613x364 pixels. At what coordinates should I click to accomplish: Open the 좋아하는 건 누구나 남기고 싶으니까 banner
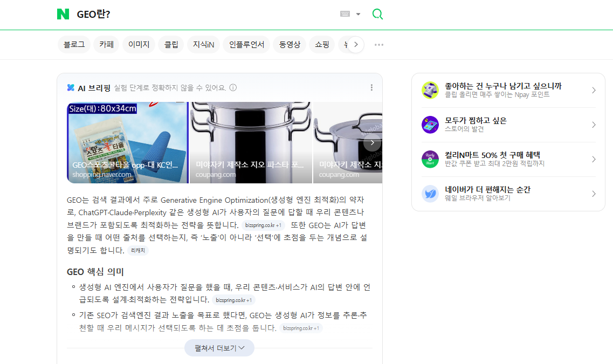click(508, 90)
